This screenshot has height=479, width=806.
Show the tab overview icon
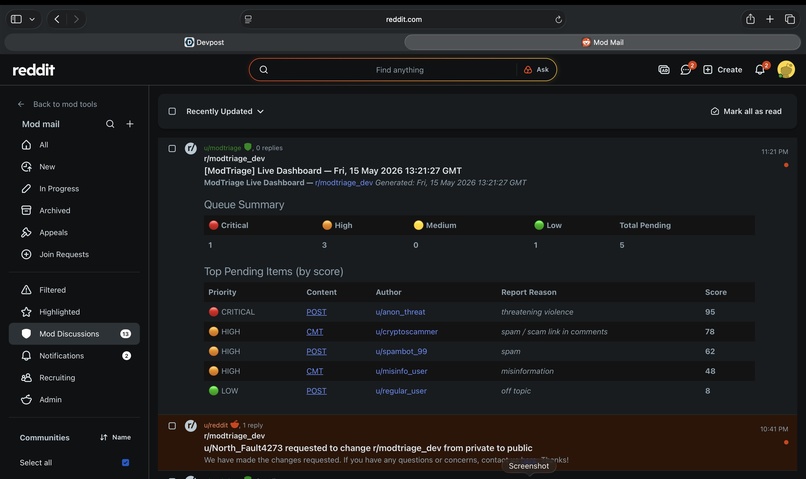(790, 19)
